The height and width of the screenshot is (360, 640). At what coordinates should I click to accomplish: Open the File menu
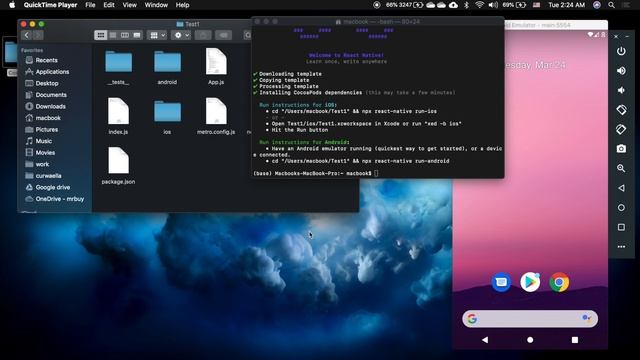coord(90,5)
